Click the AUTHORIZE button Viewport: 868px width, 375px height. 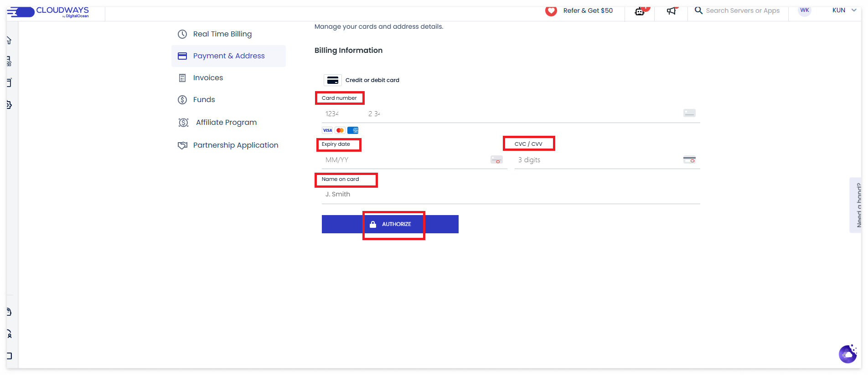tap(390, 224)
